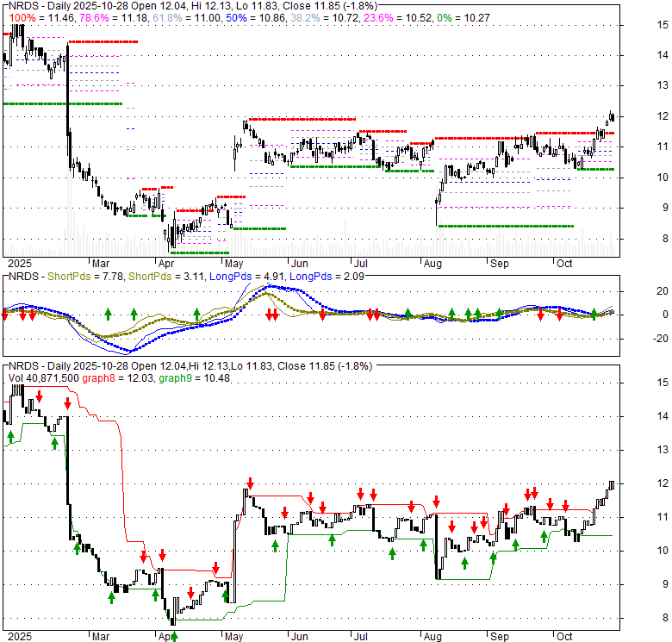Click the first green up arrow at far left of bottom chart
Screen dimensions: 672x642
point(10,438)
